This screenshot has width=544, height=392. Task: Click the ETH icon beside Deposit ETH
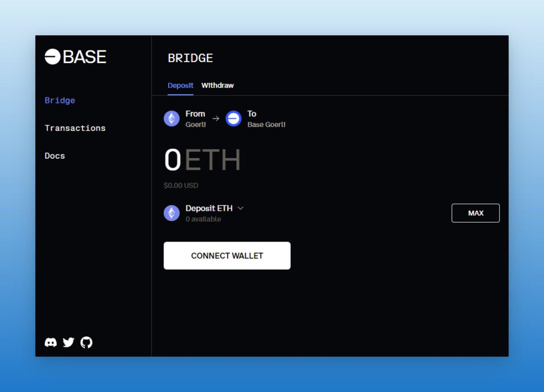pos(172,213)
